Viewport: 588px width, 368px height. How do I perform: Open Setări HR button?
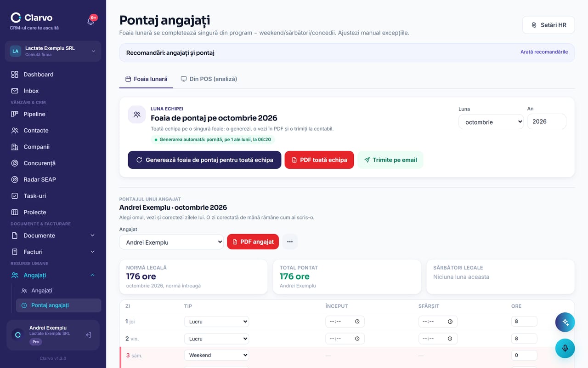(548, 25)
